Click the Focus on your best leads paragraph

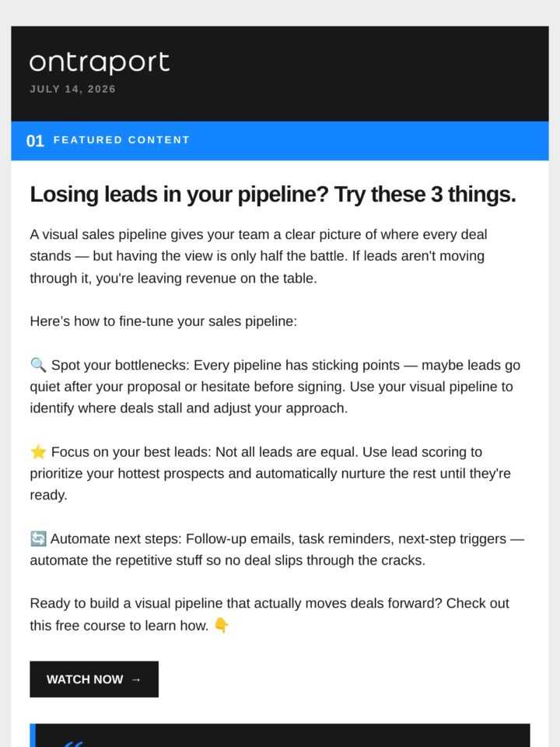[271, 474]
